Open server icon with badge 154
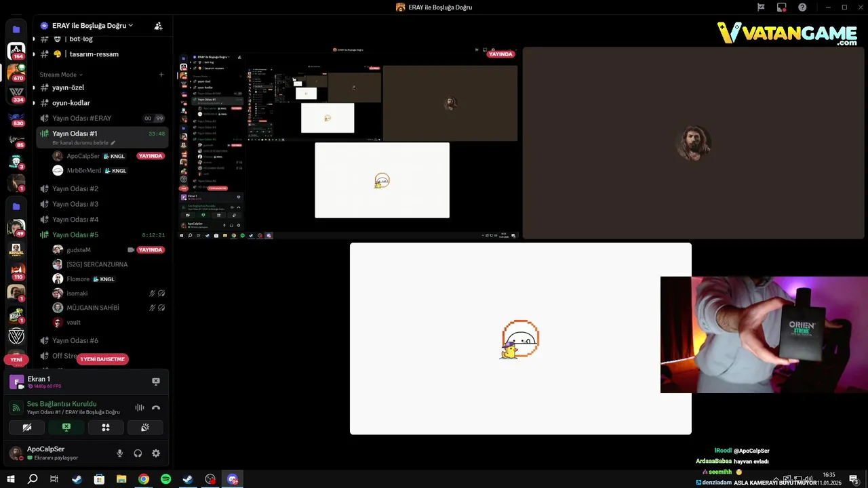Image resolution: width=868 pixels, height=488 pixels. [16, 51]
